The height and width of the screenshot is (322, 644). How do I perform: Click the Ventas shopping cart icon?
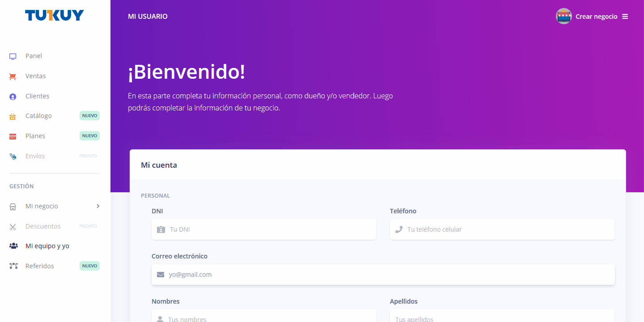coord(13,76)
